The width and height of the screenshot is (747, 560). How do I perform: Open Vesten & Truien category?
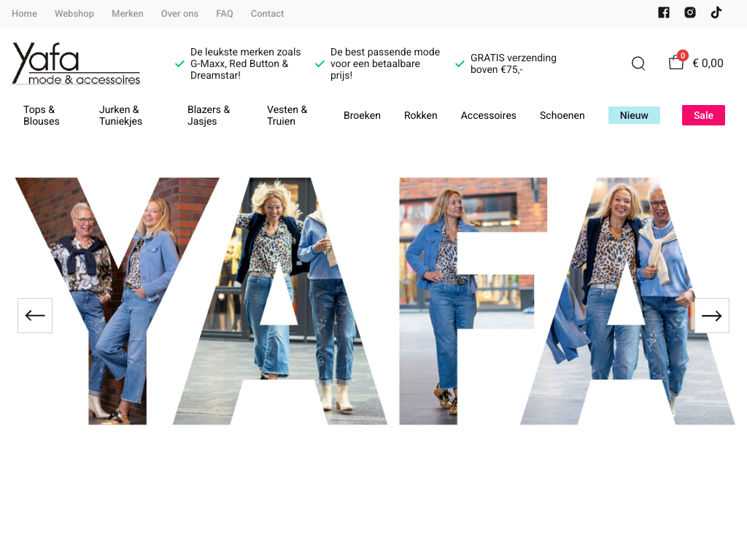click(287, 115)
